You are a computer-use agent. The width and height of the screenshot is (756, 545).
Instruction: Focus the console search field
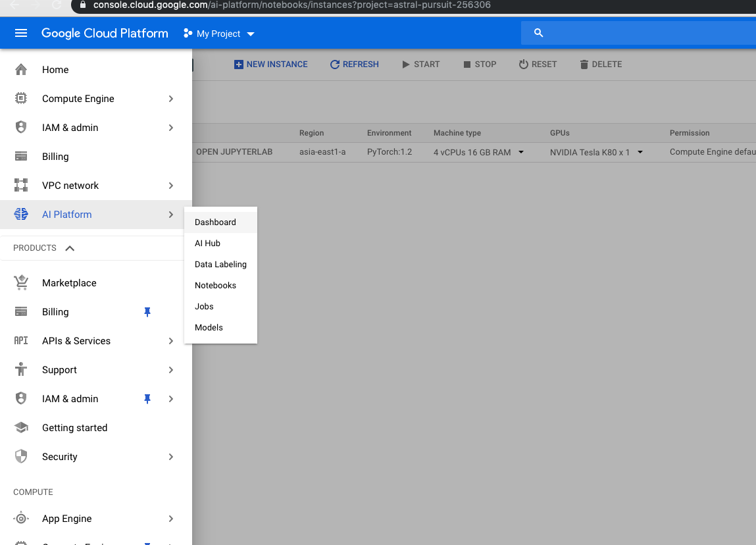(x=638, y=33)
